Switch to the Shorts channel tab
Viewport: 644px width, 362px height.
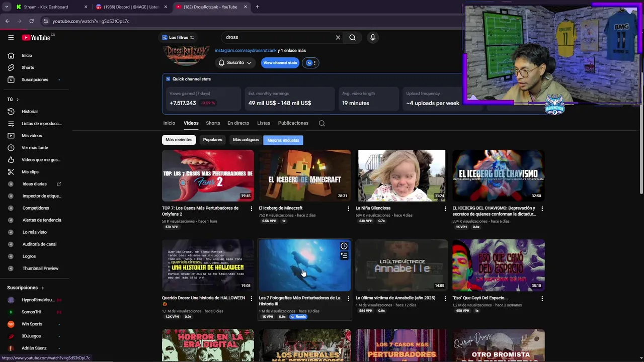[x=213, y=123]
